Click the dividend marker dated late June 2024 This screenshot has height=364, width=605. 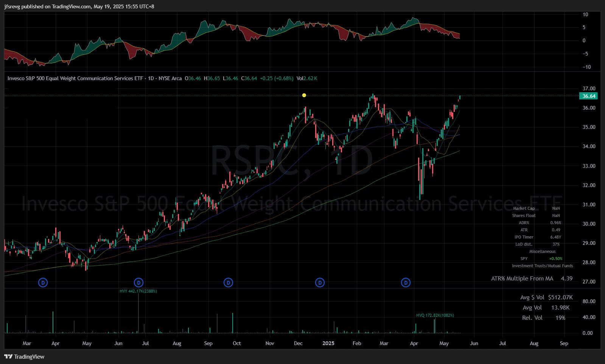pos(139,282)
